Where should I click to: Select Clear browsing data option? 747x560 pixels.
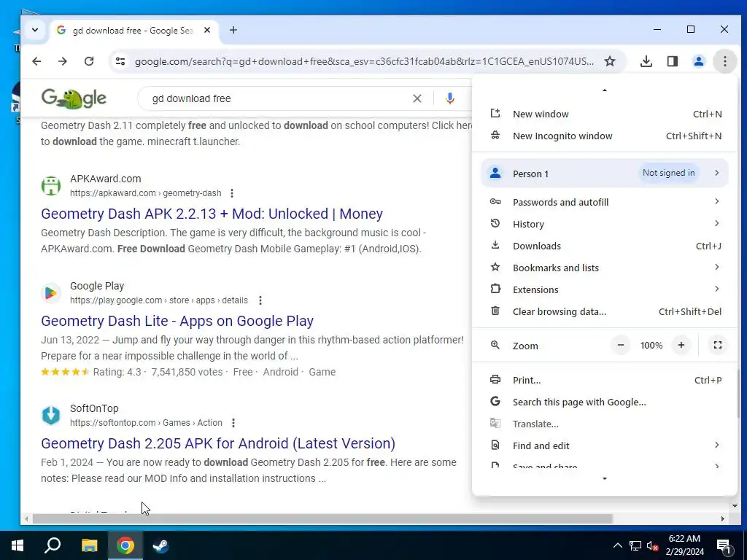point(605,311)
